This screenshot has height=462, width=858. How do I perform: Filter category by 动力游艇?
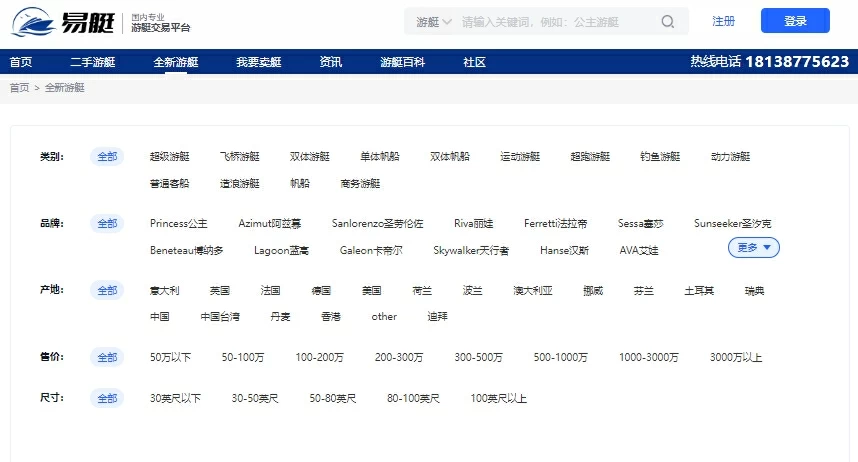click(731, 157)
